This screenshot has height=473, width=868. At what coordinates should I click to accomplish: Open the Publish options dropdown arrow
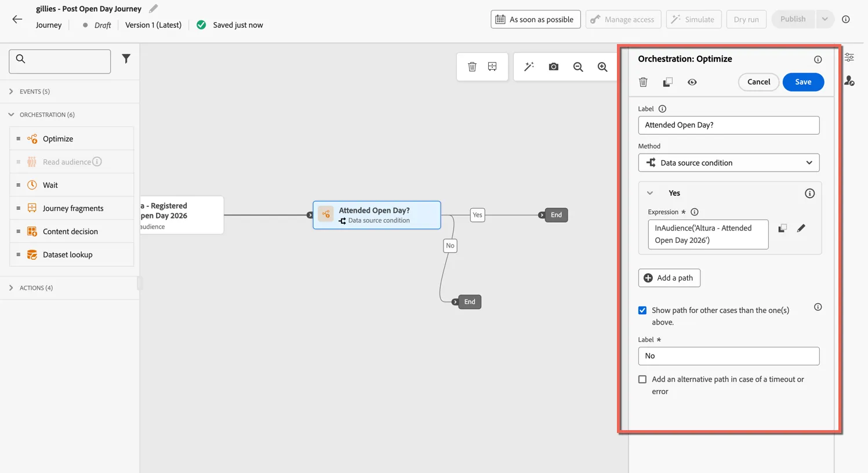825,19
